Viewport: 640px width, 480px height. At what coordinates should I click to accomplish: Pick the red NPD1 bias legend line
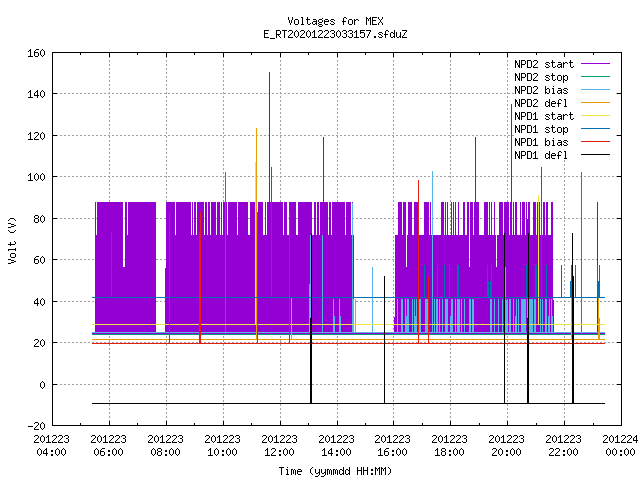pyautogui.click(x=595, y=142)
